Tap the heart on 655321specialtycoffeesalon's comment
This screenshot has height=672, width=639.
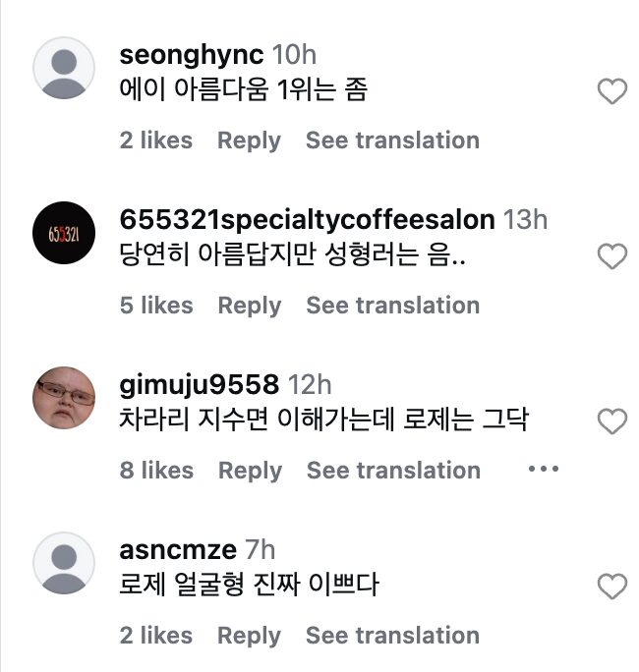click(612, 257)
